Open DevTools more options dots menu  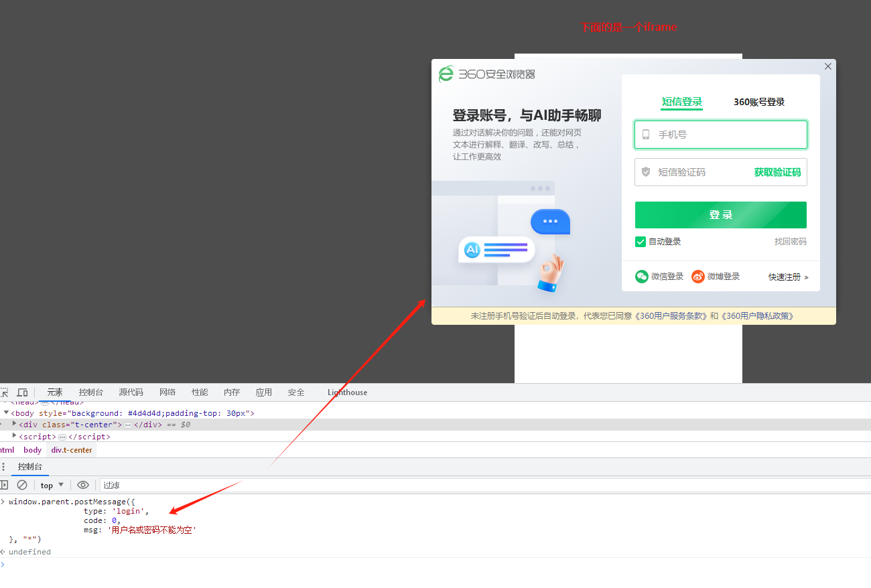click(x=3, y=466)
